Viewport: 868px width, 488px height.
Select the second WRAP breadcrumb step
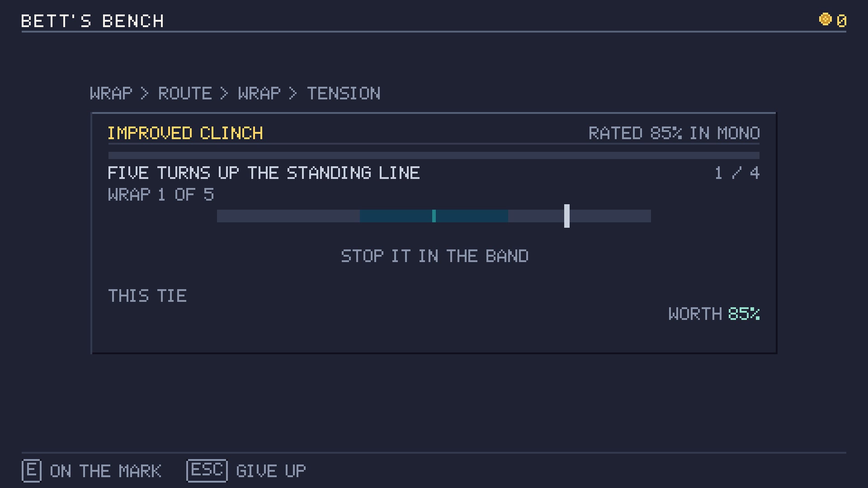259,94
